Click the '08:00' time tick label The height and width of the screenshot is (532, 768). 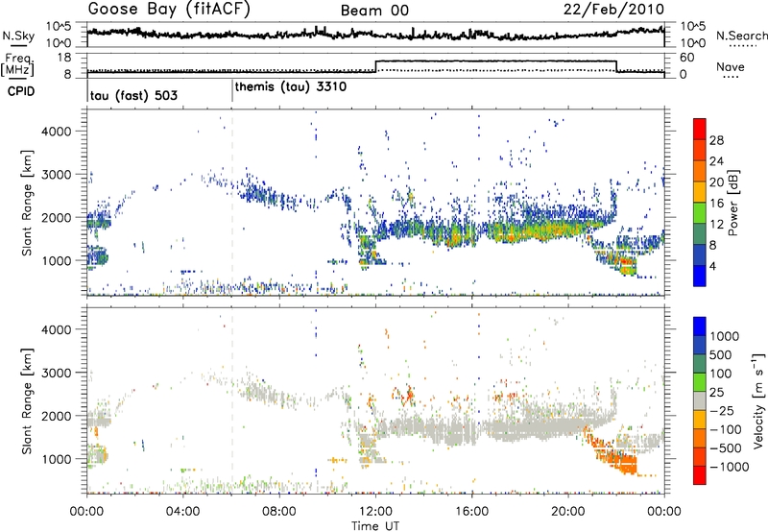point(279,512)
